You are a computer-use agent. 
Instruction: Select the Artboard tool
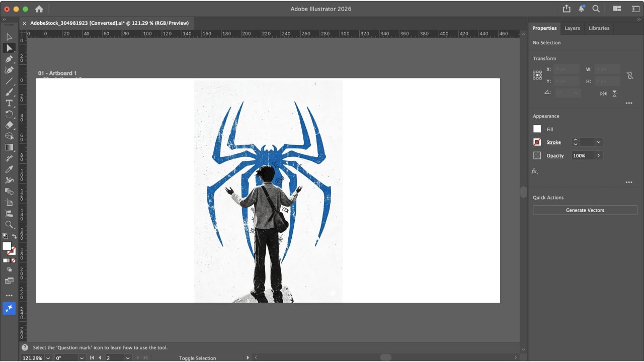coord(9,203)
